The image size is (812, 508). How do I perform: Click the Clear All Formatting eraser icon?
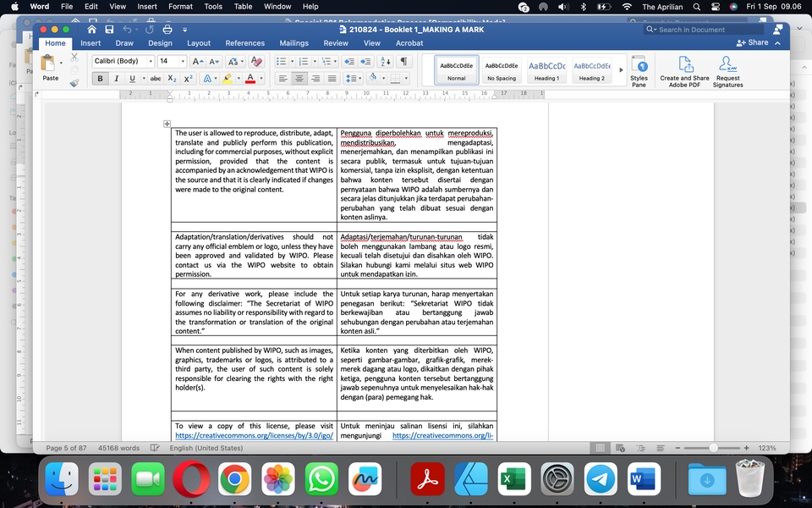coord(257,61)
